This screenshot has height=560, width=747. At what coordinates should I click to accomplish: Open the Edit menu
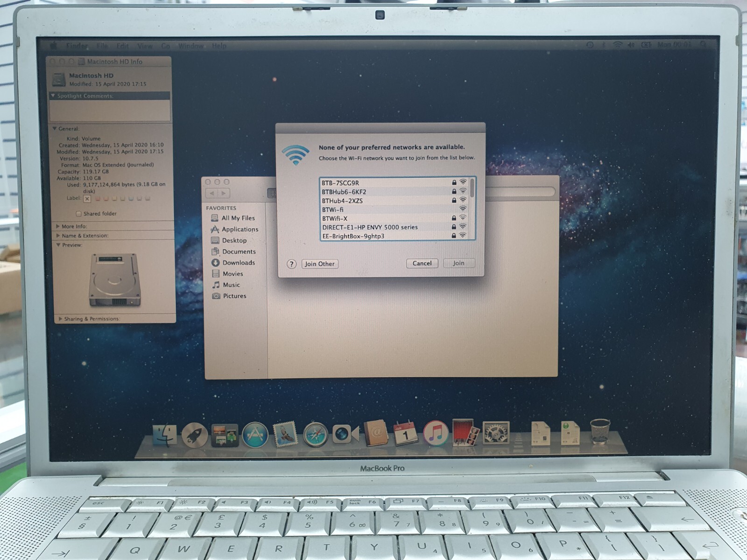[122, 46]
